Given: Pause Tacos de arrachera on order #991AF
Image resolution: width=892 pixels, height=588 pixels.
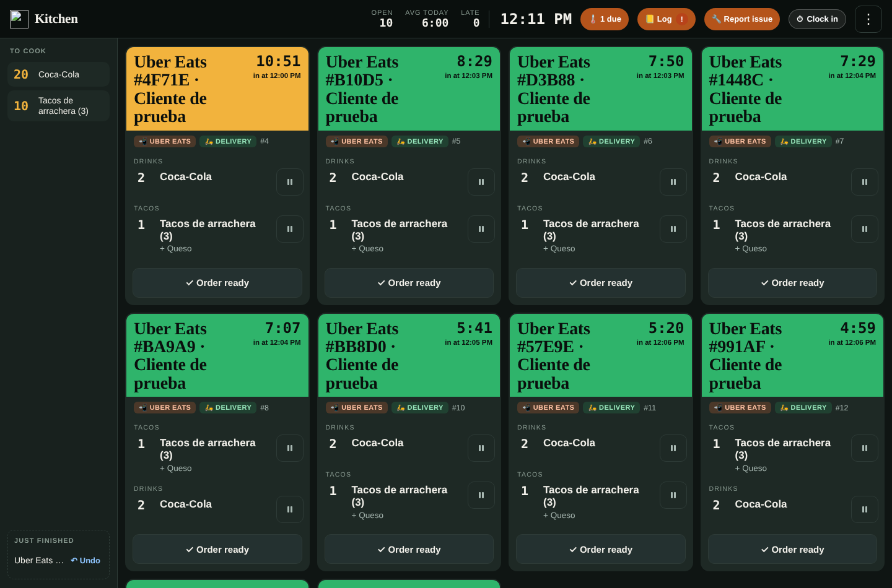Looking at the screenshot, I should [865, 448].
